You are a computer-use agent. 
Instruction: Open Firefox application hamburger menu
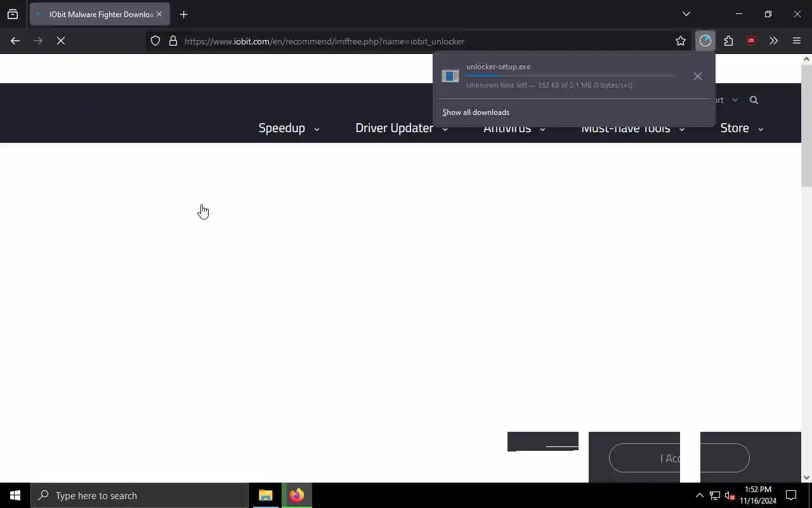tap(797, 41)
